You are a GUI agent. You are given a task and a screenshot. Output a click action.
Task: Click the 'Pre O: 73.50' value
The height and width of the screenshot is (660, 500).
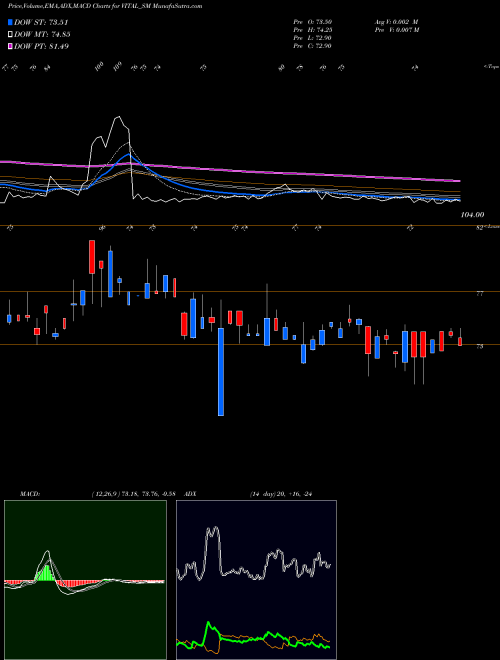click(313, 22)
